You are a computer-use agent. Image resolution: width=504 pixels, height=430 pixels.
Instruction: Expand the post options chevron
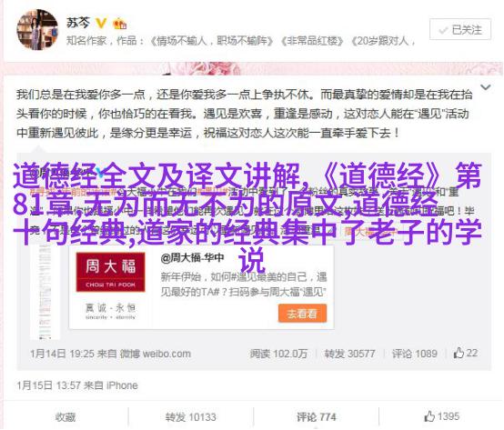click(485, 87)
